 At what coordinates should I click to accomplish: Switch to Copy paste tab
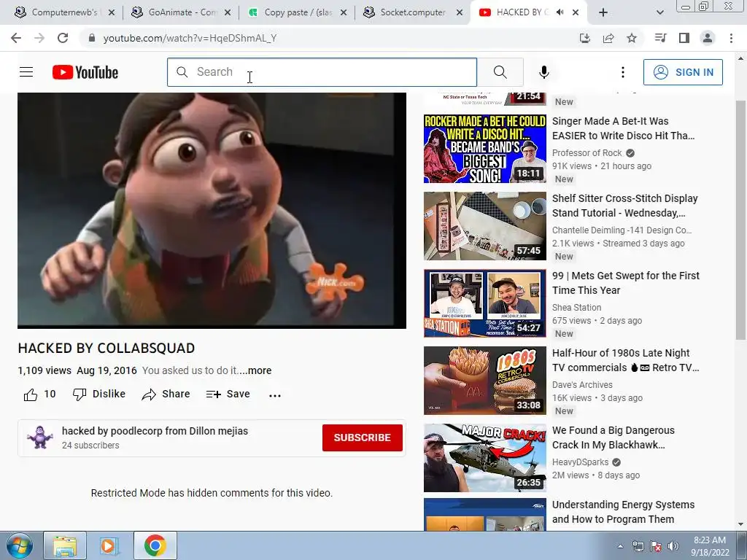pyautogui.click(x=298, y=12)
